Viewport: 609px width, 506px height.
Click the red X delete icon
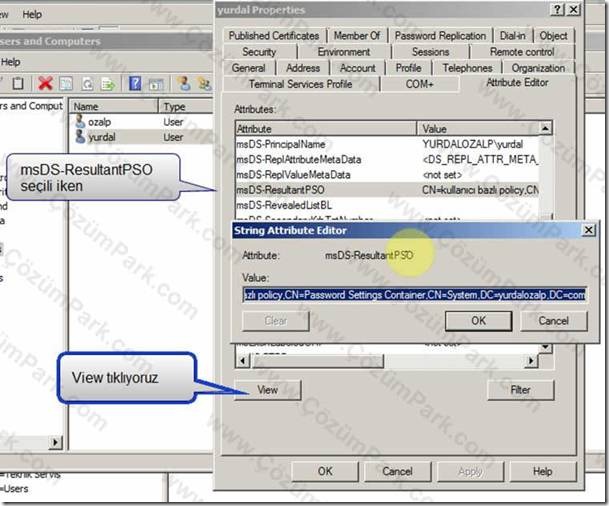(45, 83)
